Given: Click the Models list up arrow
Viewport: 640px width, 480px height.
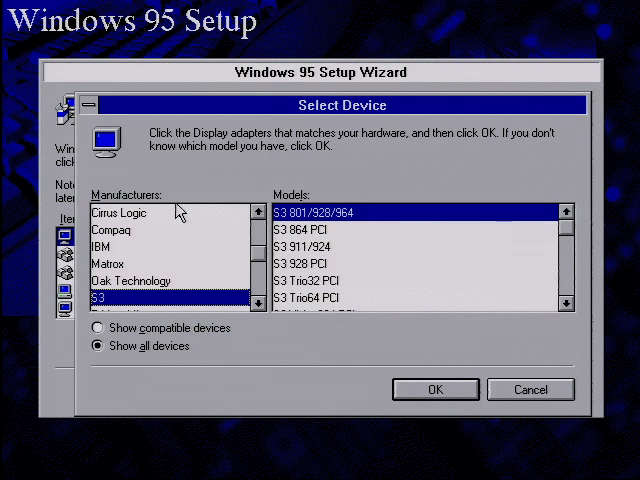Looking at the screenshot, I should (567, 212).
